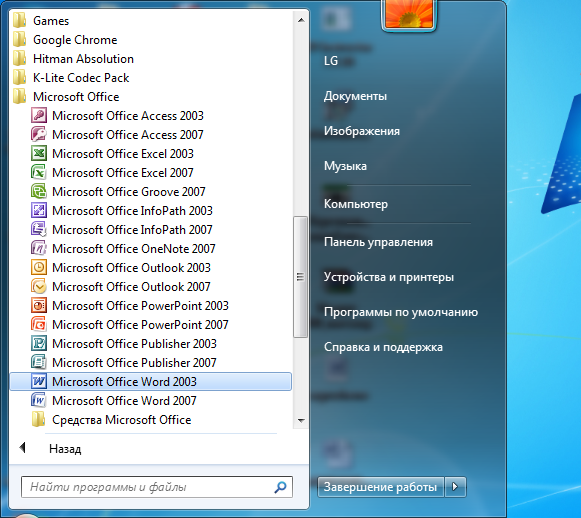Click the InfoPath 2007 icon
Viewport: 581px width, 518px height.
[39, 229]
